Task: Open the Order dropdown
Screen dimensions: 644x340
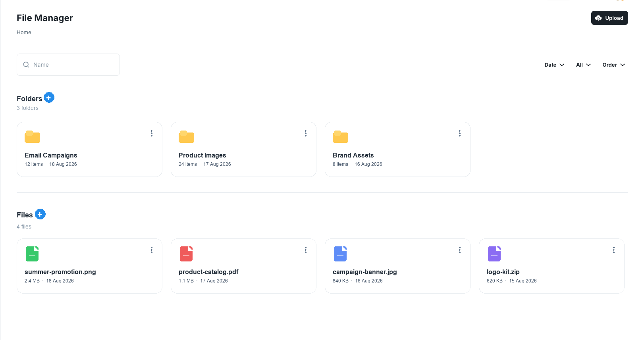Action: (x=613, y=65)
